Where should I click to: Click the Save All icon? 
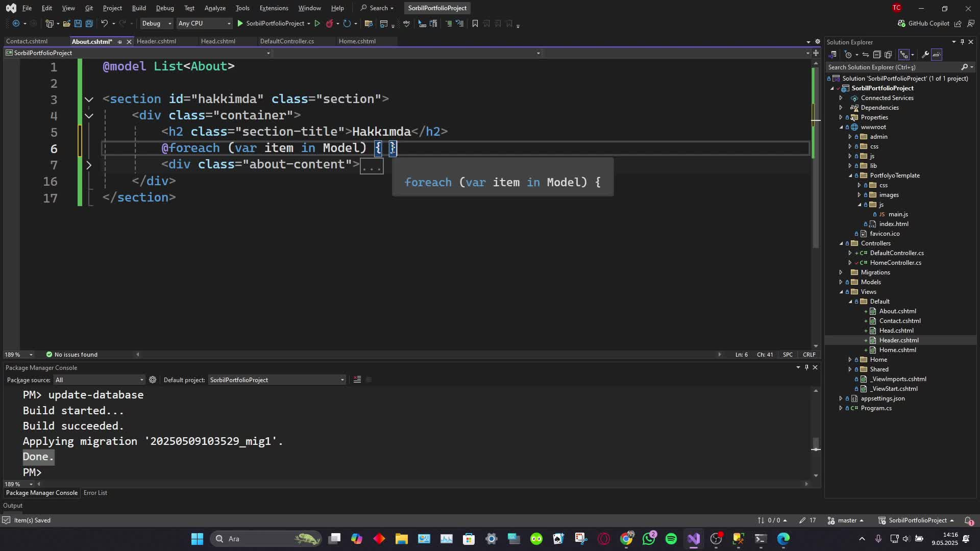click(89, 23)
